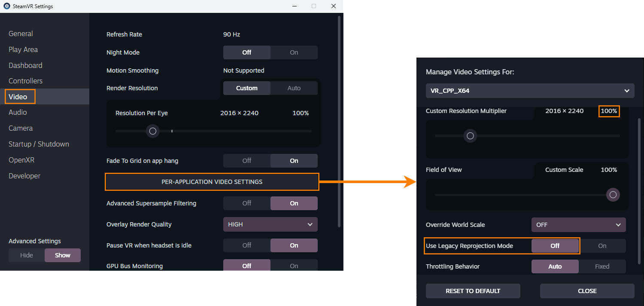This screenshot has width=644, height=306.
Task: Open the Override World Scale dropdown
Action: [578, 225]
